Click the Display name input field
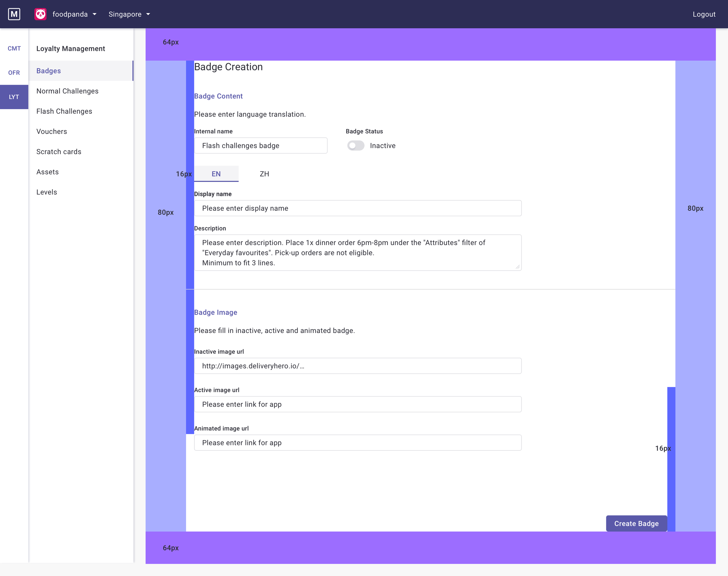 (x=358, y=208)
